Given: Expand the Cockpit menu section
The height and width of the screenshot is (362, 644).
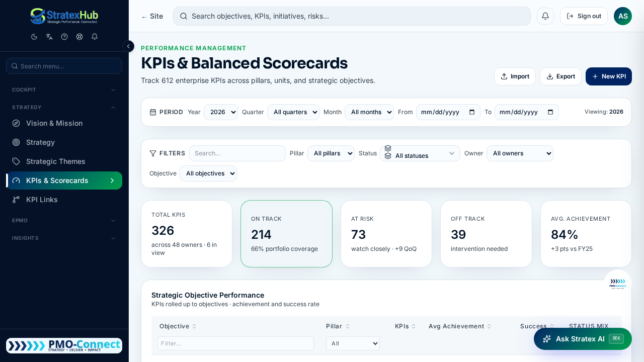Looking at the screenshot, I should click(64, 89).
